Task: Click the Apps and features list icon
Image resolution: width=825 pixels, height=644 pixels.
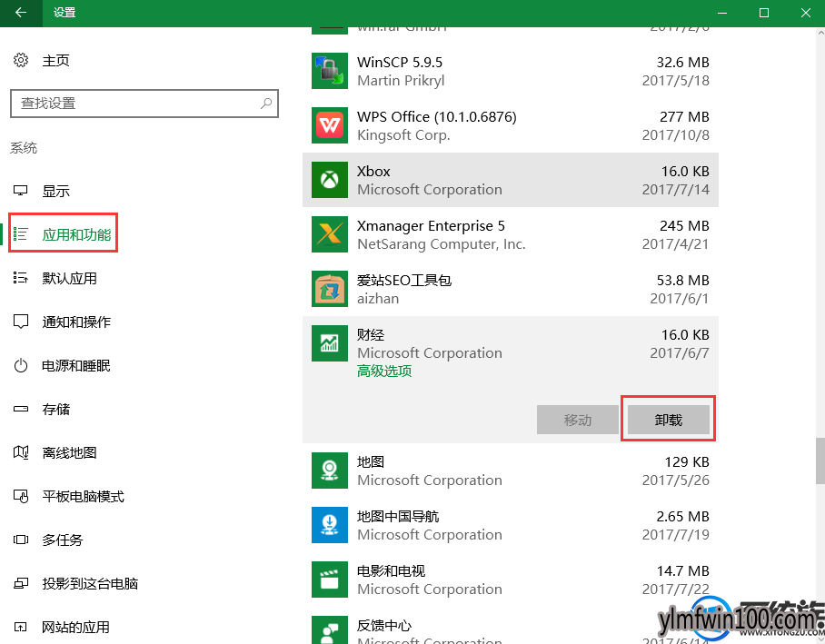Action: coord(21,234)
